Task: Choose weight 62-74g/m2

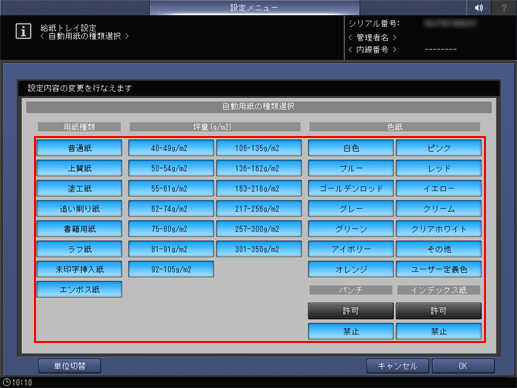Action: 171,209
